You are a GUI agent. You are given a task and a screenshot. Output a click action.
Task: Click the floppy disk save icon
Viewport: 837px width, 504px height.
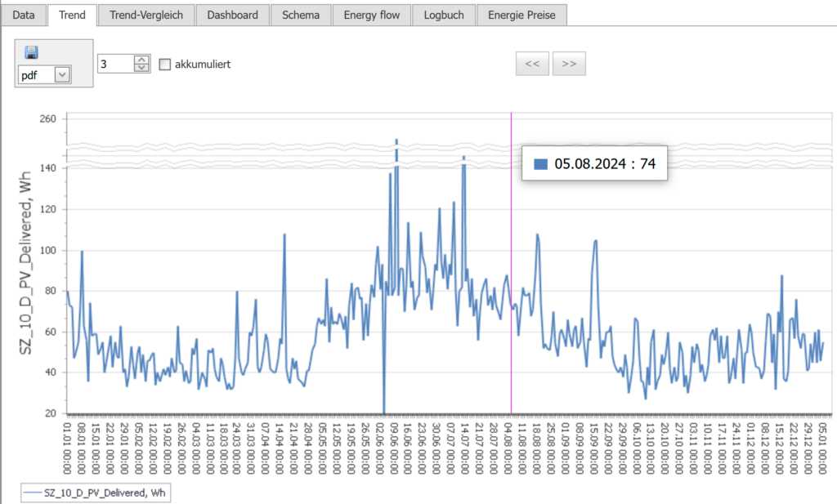coord(31,53)
